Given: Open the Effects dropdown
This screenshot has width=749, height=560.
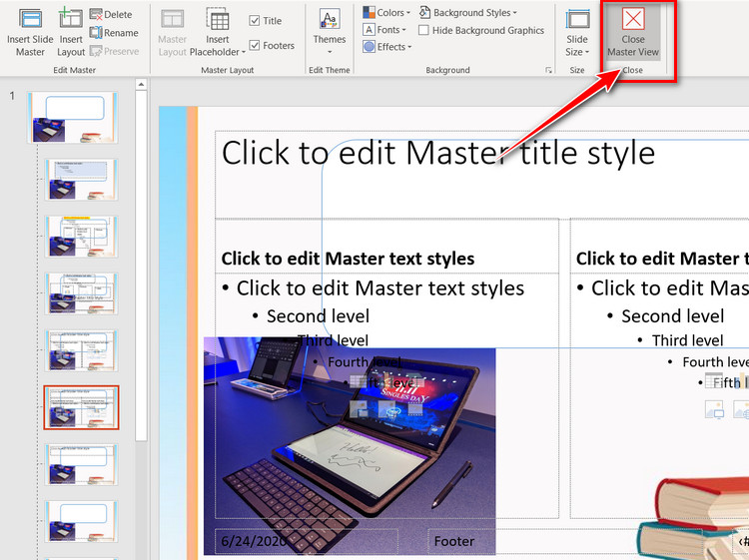Looking at the screenshot, I should (x=386, y=47).
